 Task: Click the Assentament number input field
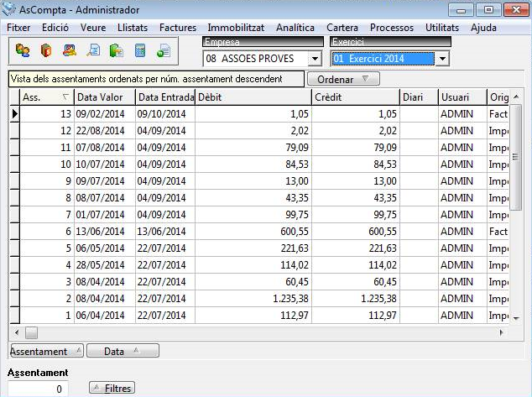(38, 389)
